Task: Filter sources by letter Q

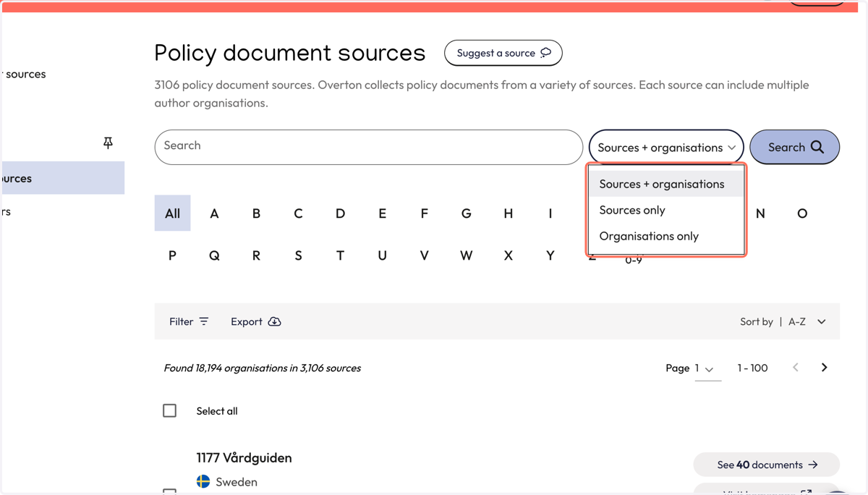Action: (x=214, y=255)
